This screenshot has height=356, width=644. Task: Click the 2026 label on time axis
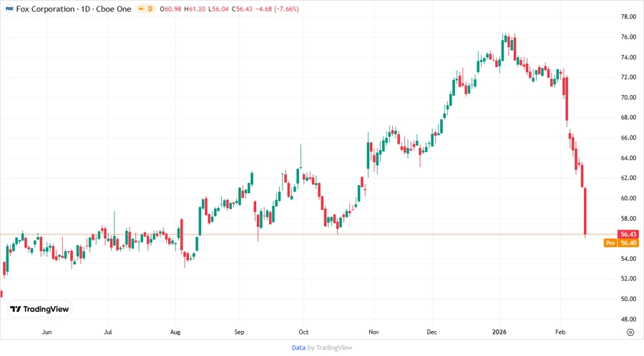coord(499,332)
